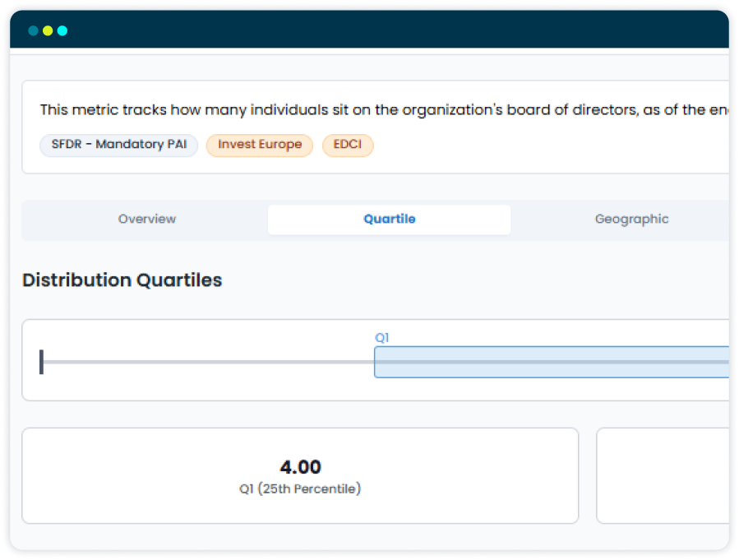The width and height of the screenshot is (739, 560).
Task: Click the Invest Europe tag
Action: coord(260,145)
